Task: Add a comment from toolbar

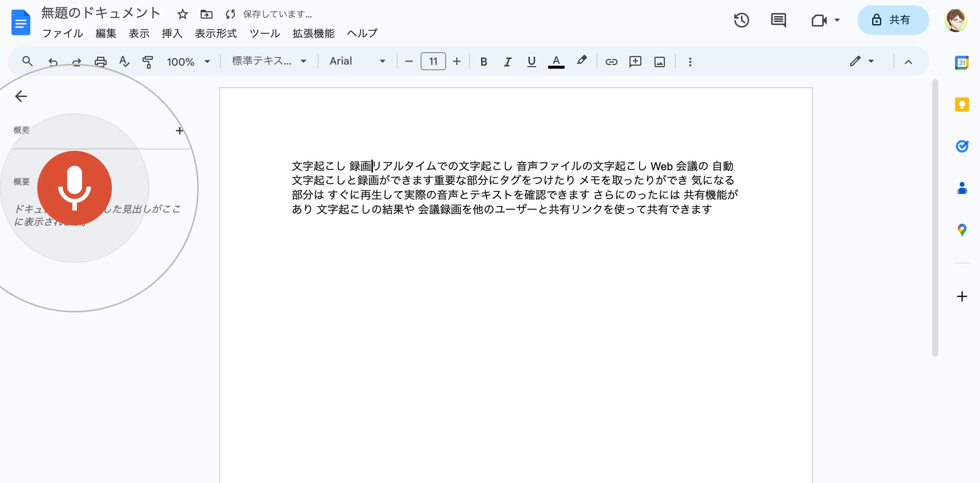Action: 635,61
